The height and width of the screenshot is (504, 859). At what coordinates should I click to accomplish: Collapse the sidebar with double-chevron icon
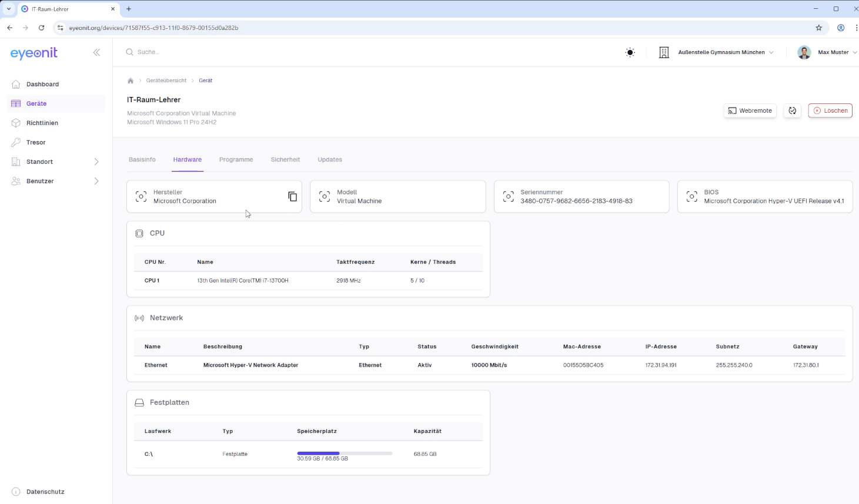tap(96, 52)
